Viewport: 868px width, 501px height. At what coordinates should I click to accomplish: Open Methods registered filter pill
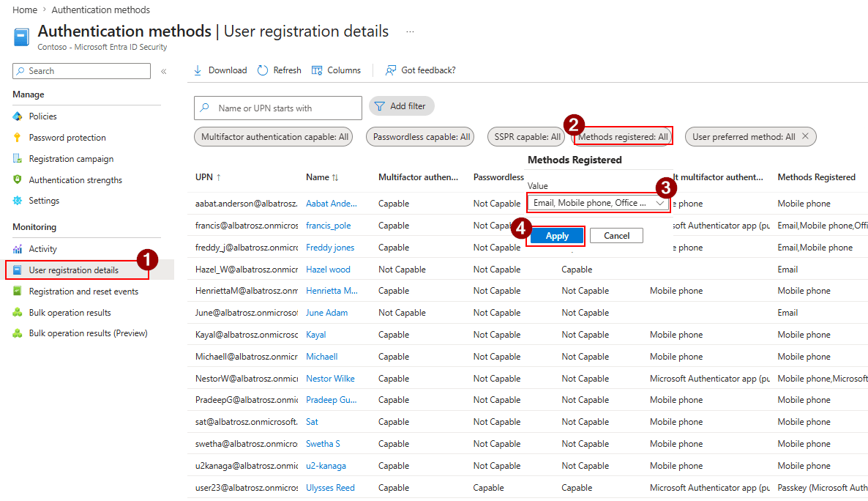[622, 137]
